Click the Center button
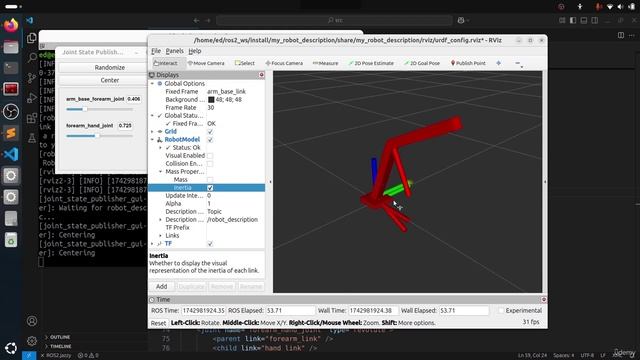 [109, 80]
